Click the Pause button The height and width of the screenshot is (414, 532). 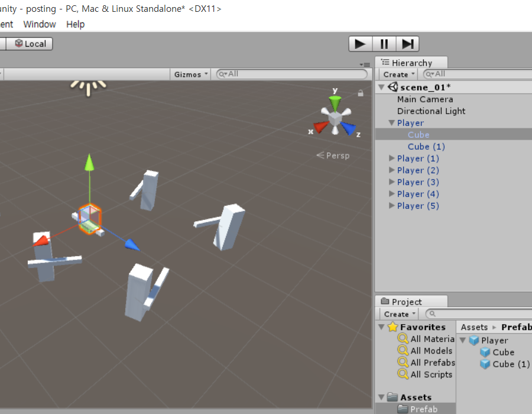(x=384, y=44)
